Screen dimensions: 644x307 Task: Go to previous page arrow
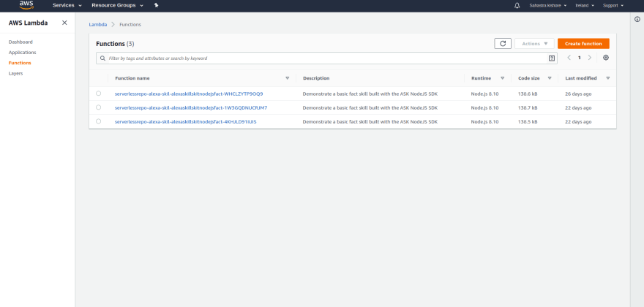569,58
